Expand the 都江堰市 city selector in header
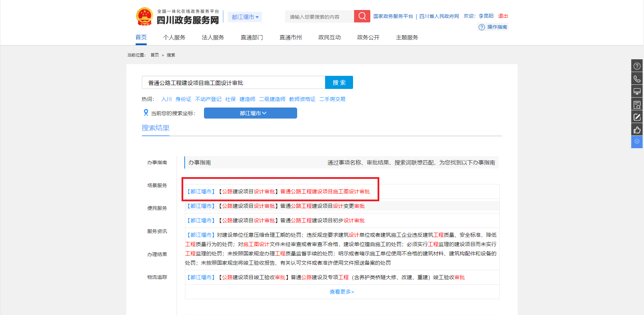Screen dimensions: 644x315 [245, 17]
